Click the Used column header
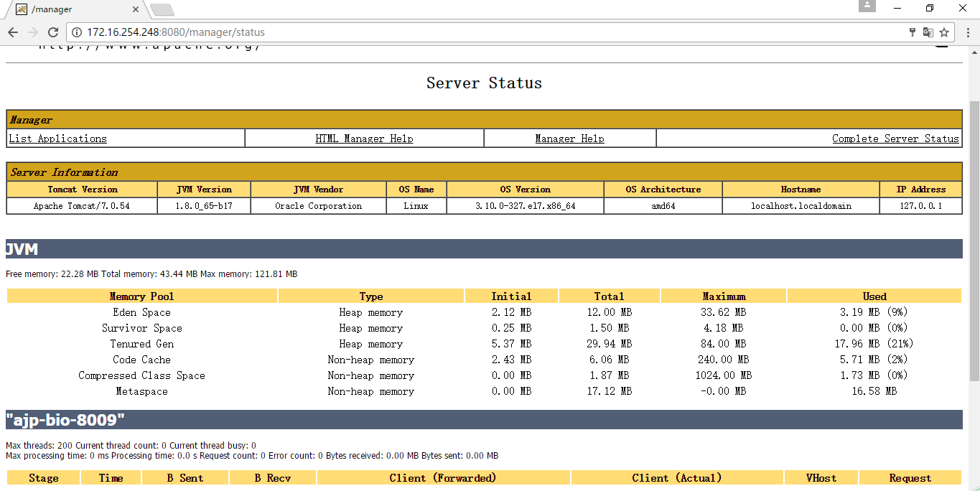 [x=874, y=296]
